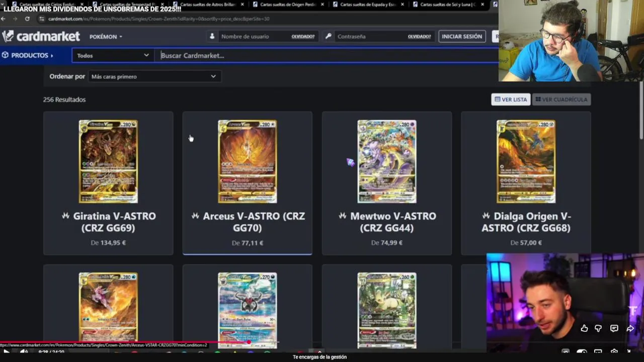Click the 74,99 € price of Mewtwo

[x=391, y=243]
